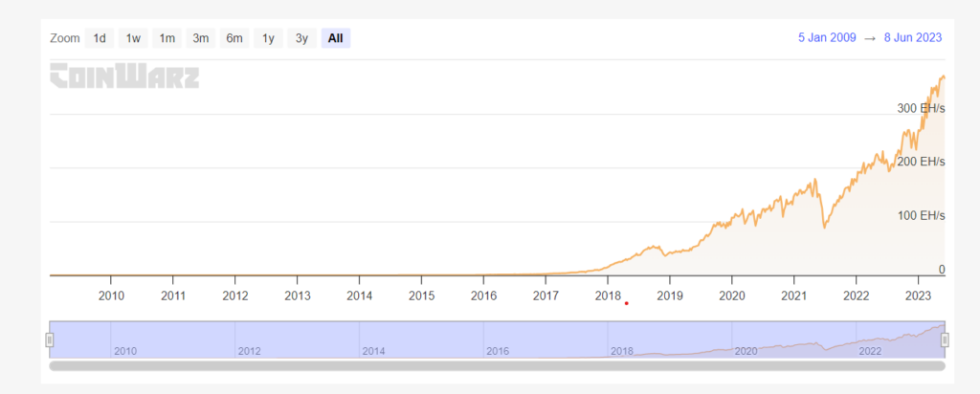Click the 2018 x-axis label
The image size is (980, 394).
(x=608, y=295)
